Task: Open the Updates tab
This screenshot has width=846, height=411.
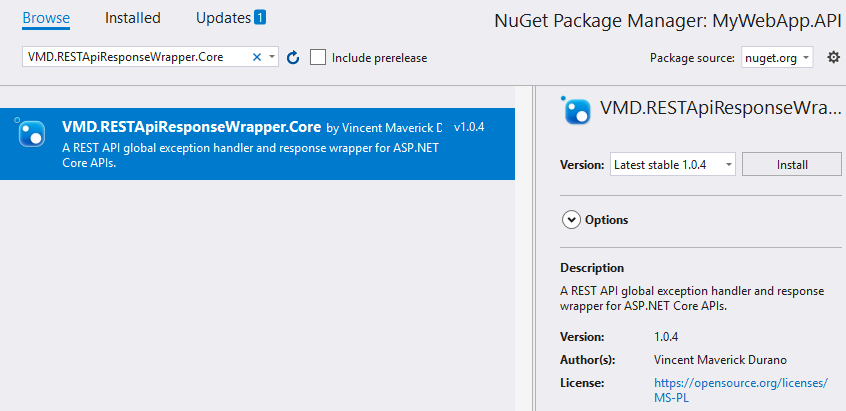Action: [223, 18]
